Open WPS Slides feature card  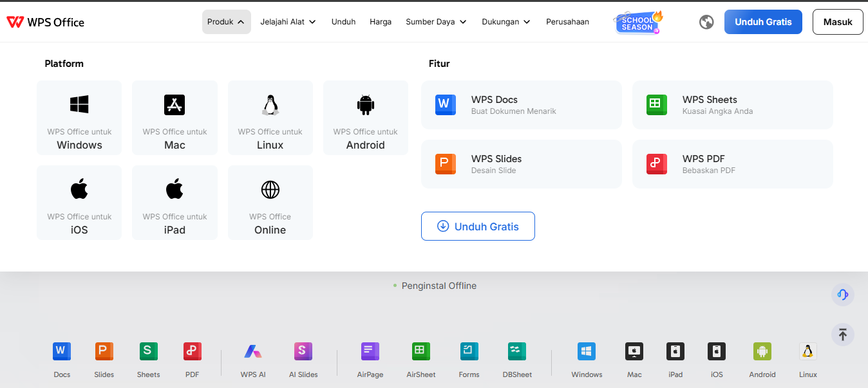click(x=522, y=164)
